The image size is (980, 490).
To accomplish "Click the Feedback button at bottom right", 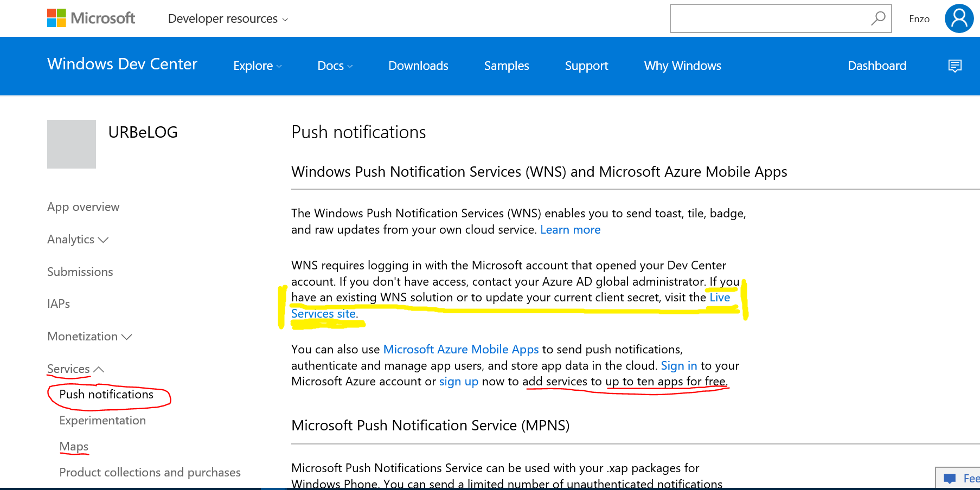I will point(960,478).
